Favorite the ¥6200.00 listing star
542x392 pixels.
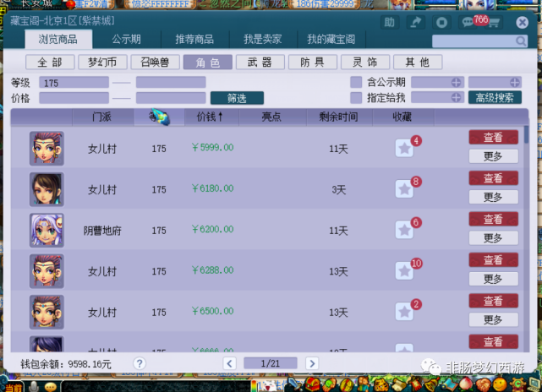[404, 230]
